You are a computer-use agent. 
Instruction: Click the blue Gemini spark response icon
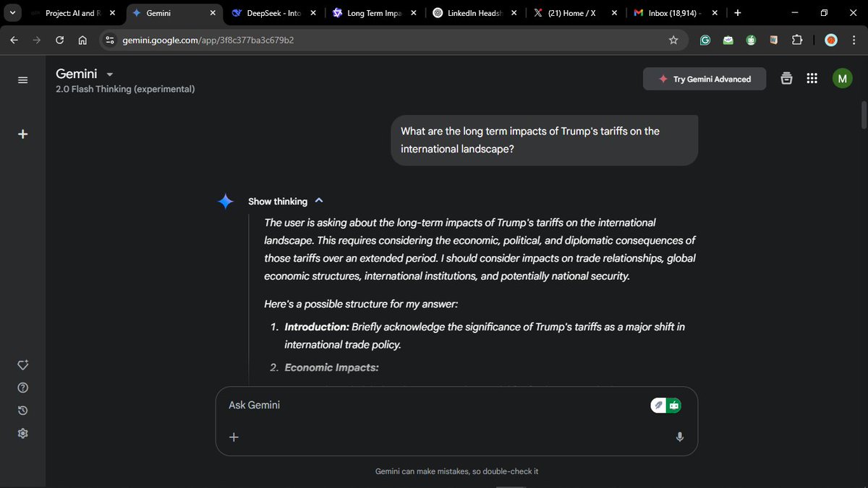(226, 202)
